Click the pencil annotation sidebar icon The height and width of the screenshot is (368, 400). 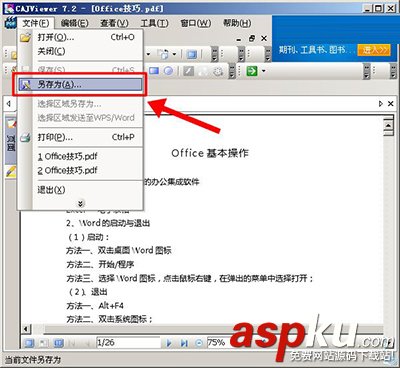point(11,171)
